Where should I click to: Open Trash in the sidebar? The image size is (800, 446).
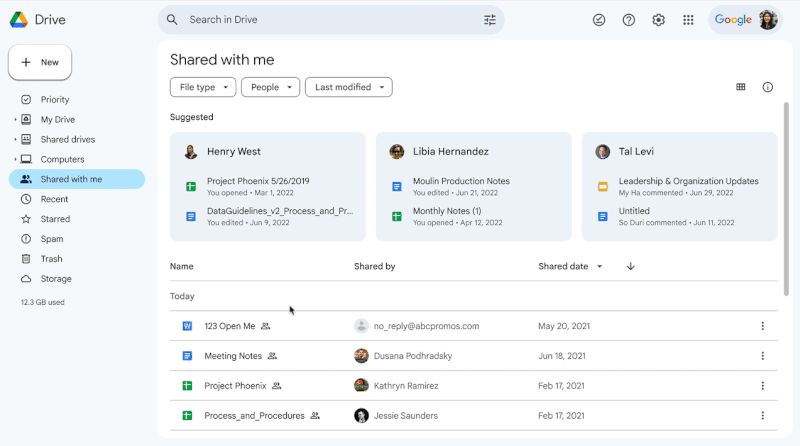point(51,259)
